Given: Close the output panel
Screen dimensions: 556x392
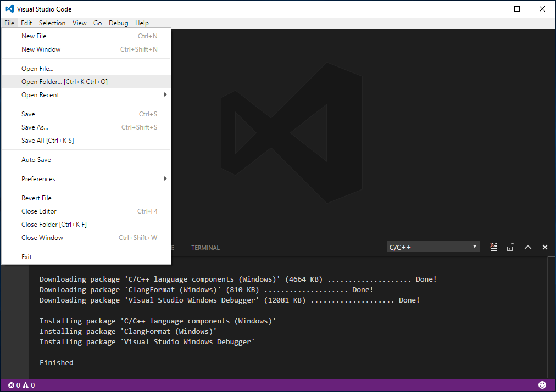Looking at the screenshot, I should tap(545, 247).
